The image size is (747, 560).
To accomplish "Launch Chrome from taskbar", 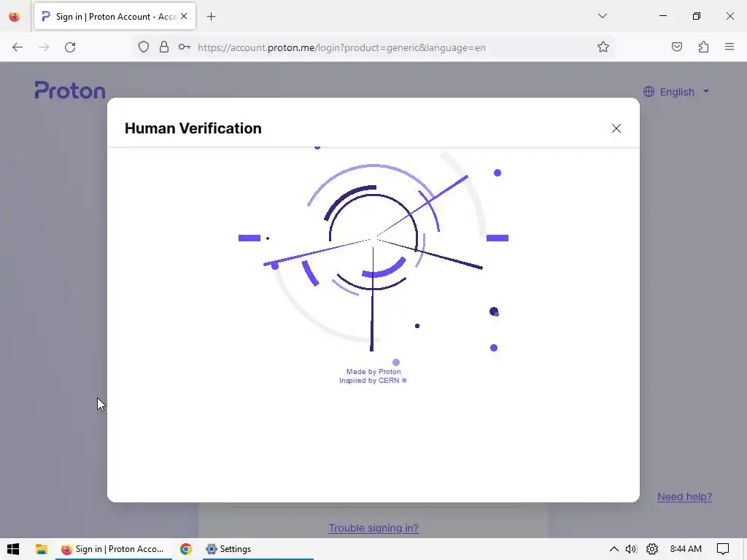I will (186, 549).
